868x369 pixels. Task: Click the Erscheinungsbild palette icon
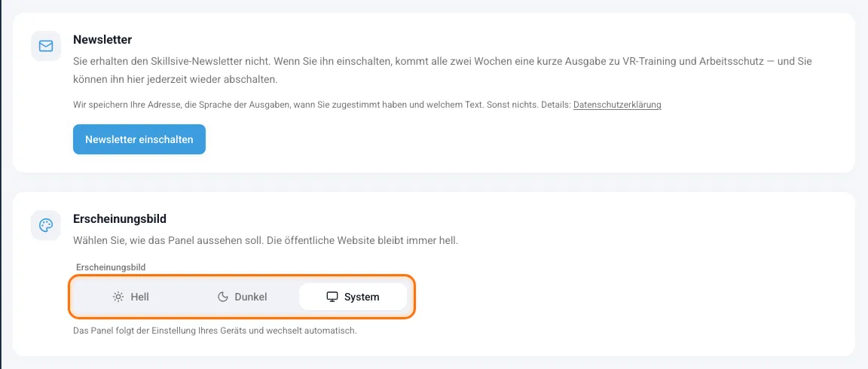pos(46,225)
